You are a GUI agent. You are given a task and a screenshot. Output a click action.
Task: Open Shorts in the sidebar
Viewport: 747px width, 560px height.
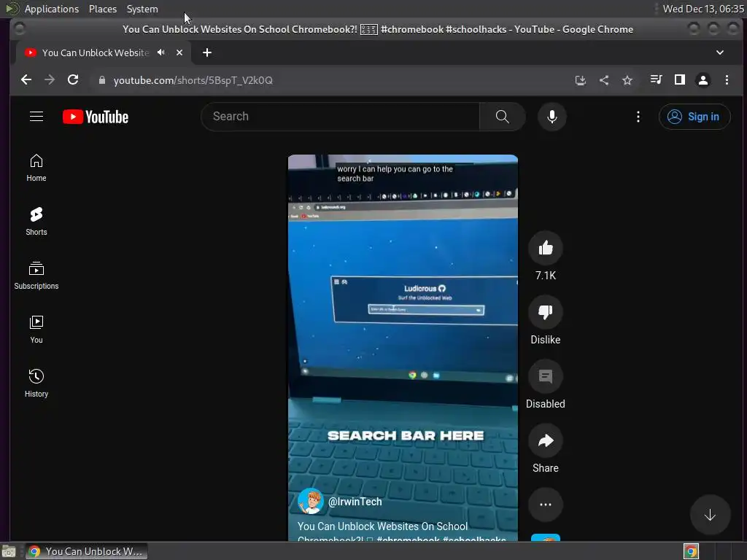tap(36, 222)
